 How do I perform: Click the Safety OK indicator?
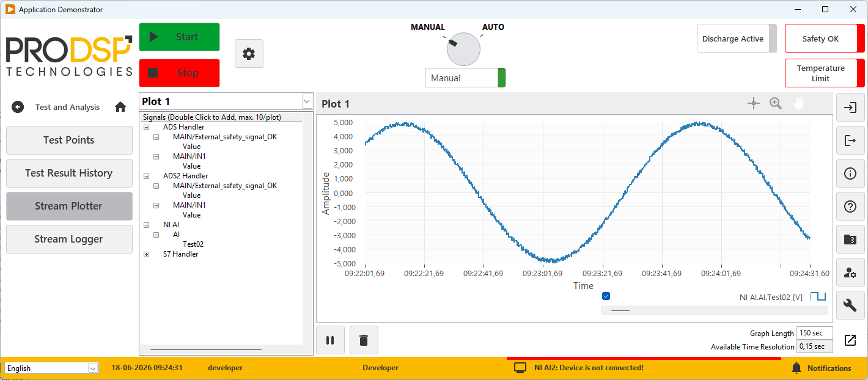click(x=825, y=38)
